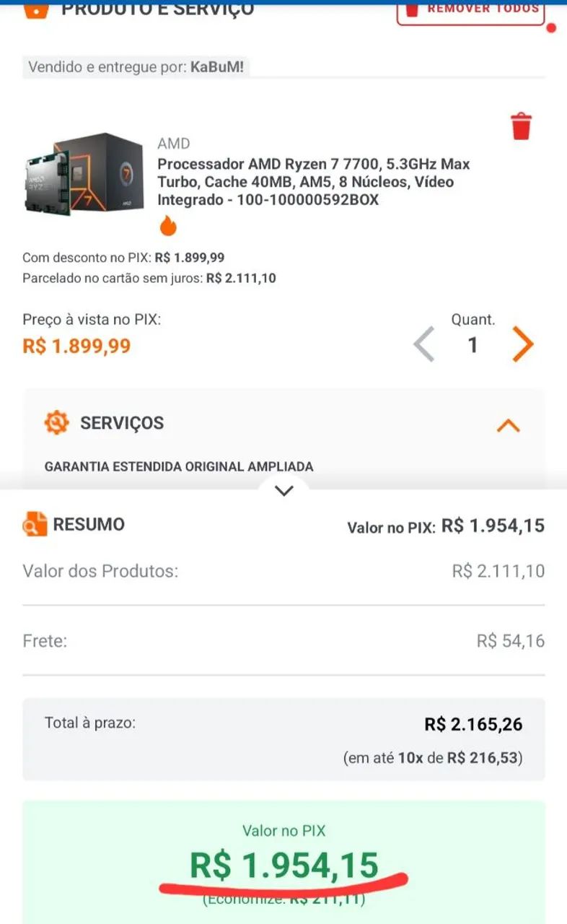
Task: Decrease quantity with the gray left arrow
Action: point(425,345)
